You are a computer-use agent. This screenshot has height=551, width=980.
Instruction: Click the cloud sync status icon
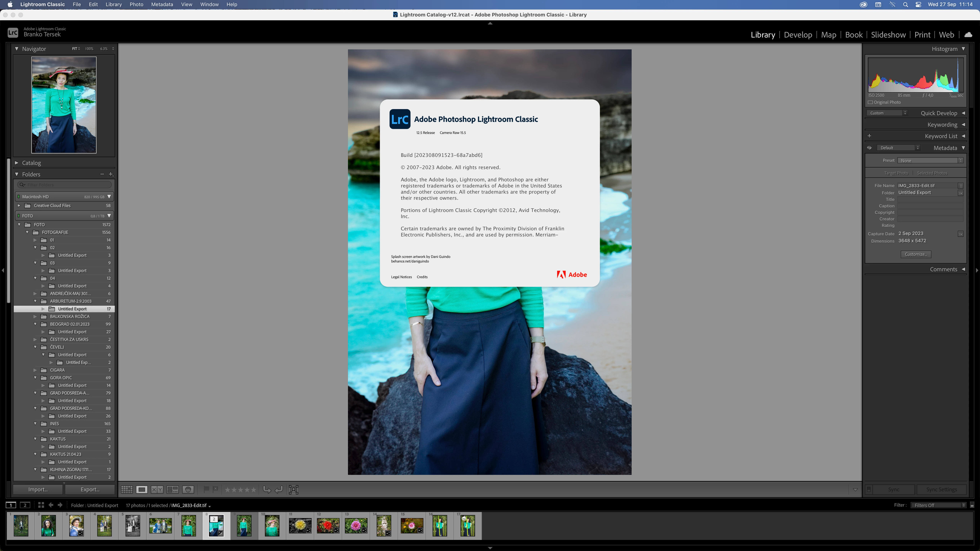[968, 35]
